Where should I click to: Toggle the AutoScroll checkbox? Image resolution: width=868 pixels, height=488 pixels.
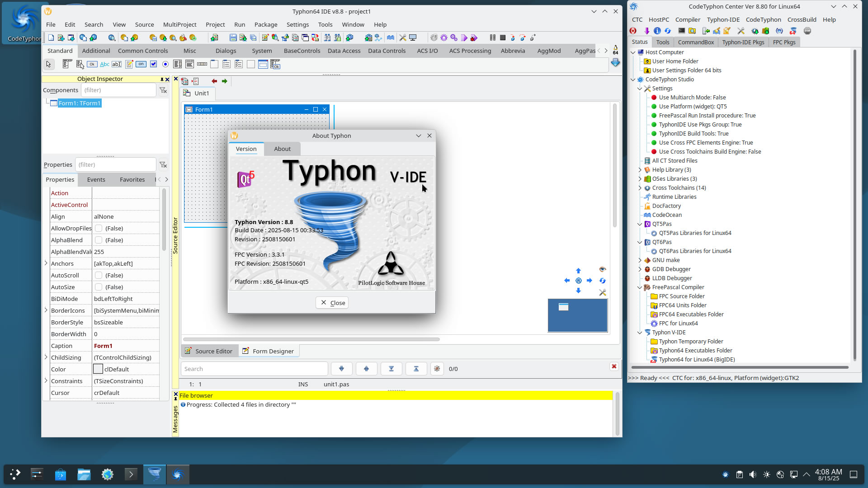click(99, 275)
